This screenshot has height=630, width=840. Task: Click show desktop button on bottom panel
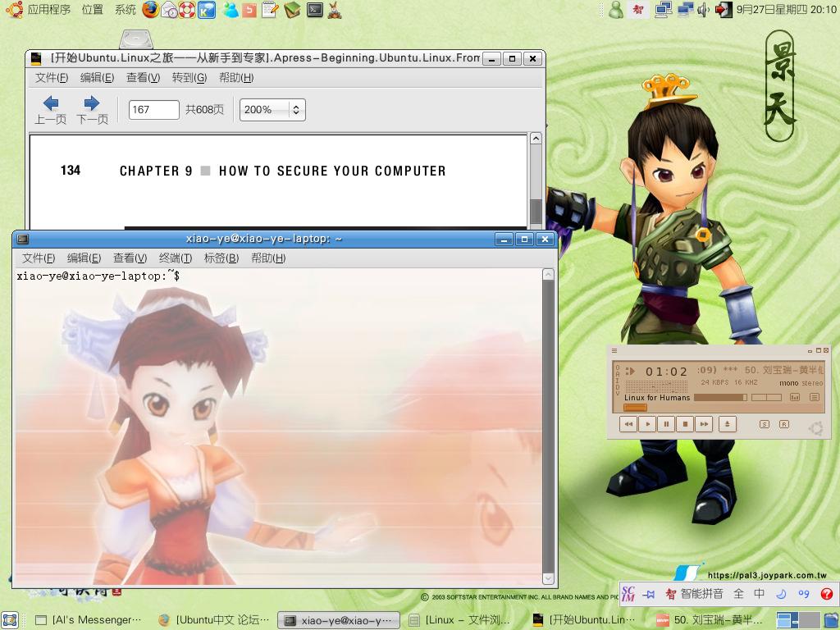click(x=10, y=620)
